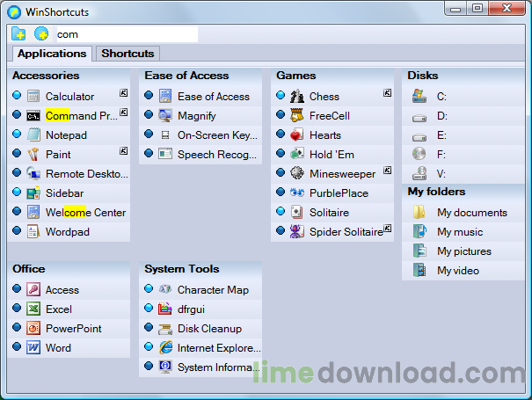Open My documents folder

pyautogui.click(x=463, y=213)
